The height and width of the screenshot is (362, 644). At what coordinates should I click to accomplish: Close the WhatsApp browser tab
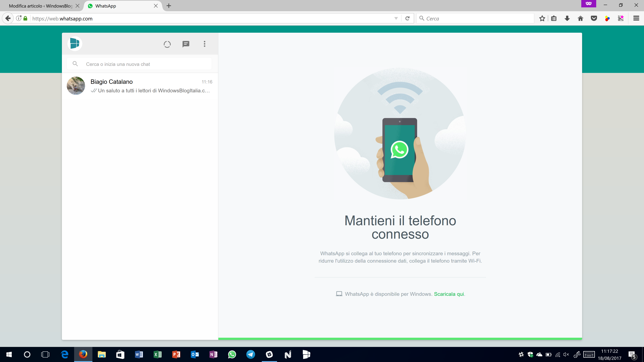coord(156,6)
